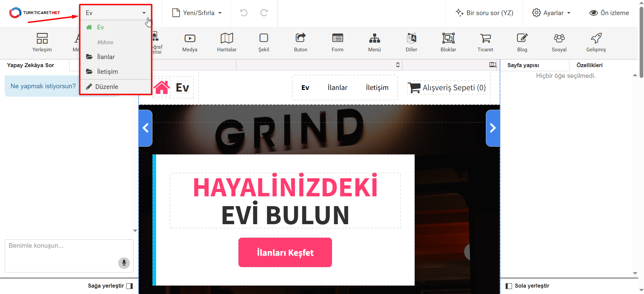
Task: Collapse the Ev page selector dropdown
Action: coord(116,13)
